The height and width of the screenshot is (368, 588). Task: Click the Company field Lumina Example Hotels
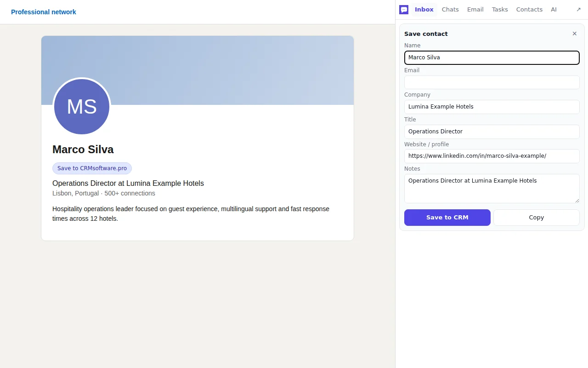(492, 107)
